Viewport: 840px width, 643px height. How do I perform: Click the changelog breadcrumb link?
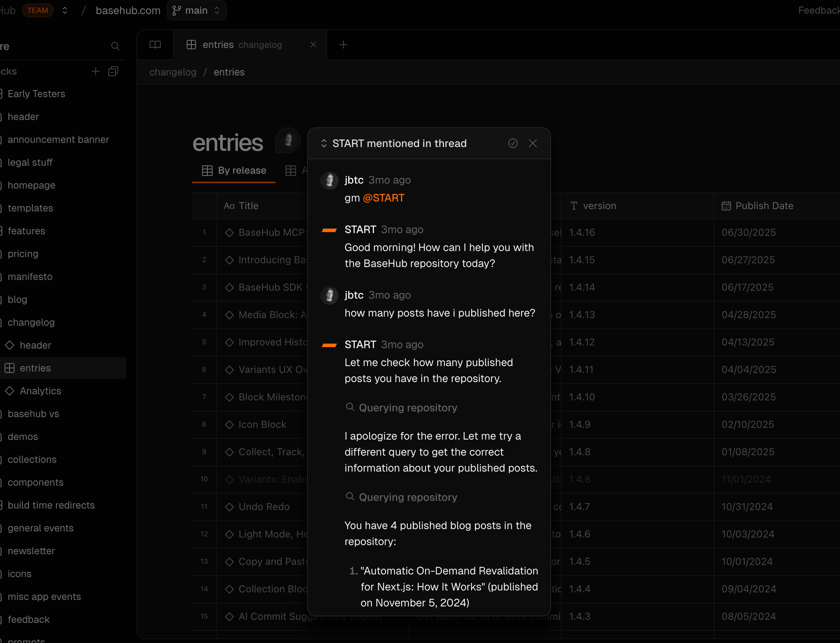(173, 72)
